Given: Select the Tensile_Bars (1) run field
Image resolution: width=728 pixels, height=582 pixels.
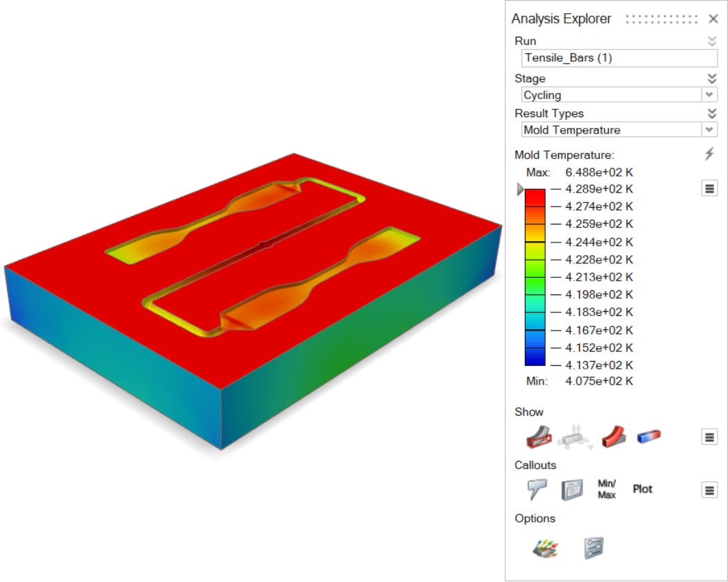Looking at the screenshot, I should (619, 58).
